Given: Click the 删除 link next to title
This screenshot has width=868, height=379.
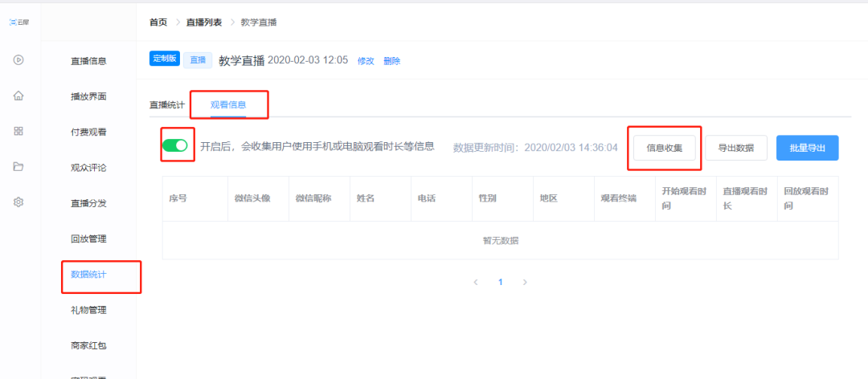Looking at the screenshot, I should (392, 61).
